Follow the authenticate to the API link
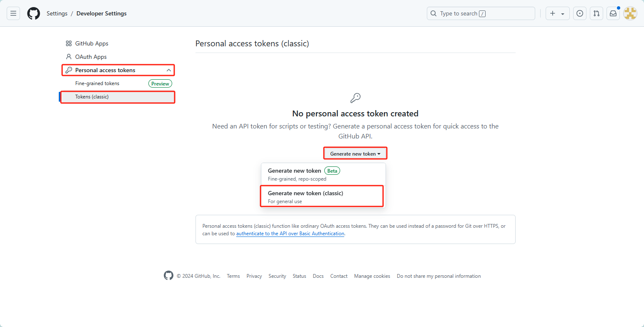 coord(290,234)
